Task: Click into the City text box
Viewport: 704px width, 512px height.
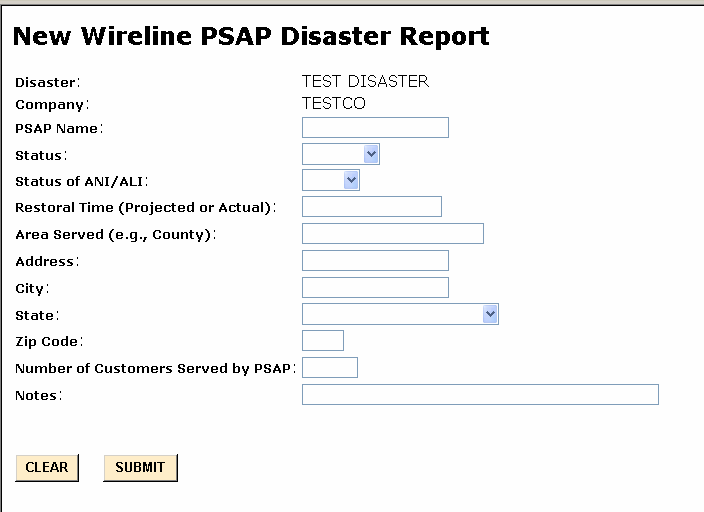Action: click(375, 287)
